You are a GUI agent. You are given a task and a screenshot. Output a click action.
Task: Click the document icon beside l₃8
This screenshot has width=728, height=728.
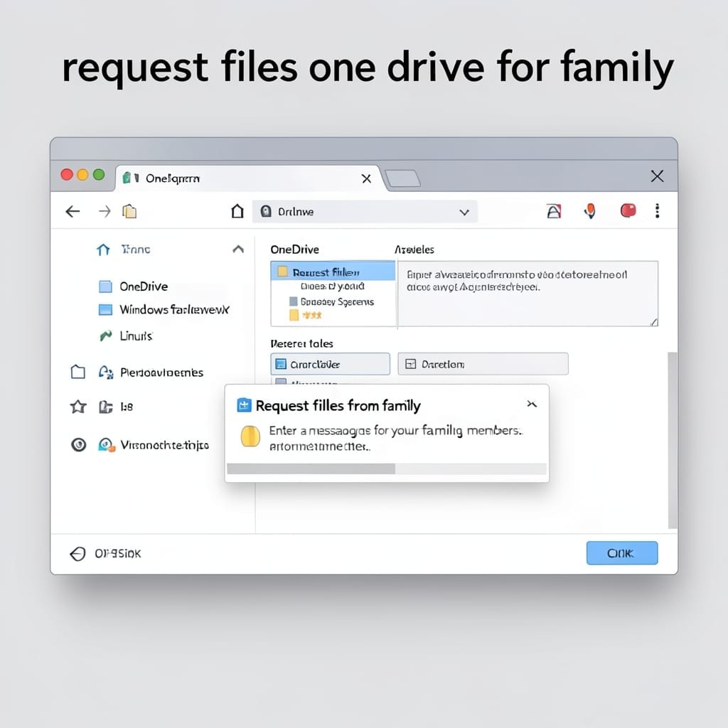tap(106, 407)
